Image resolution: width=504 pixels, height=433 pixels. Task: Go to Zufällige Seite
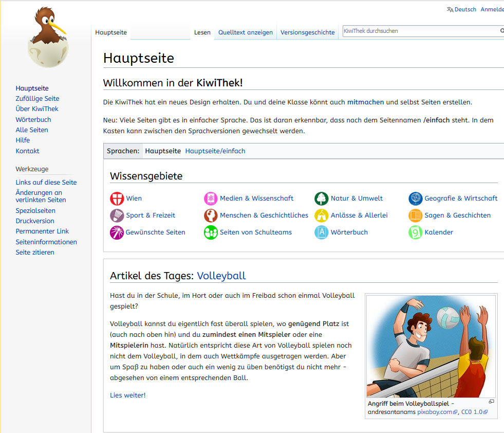pyautogui.click(x=38, y=98)
